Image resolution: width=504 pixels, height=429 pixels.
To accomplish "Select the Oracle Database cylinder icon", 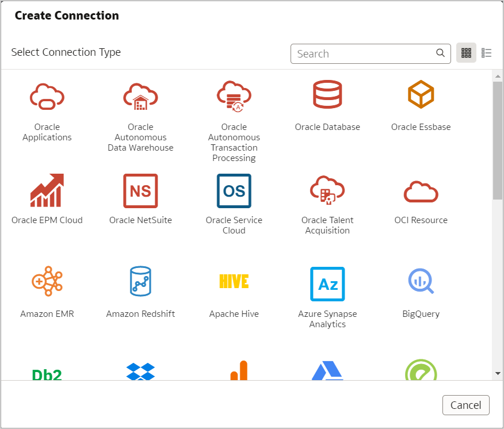I will (327, 94).
